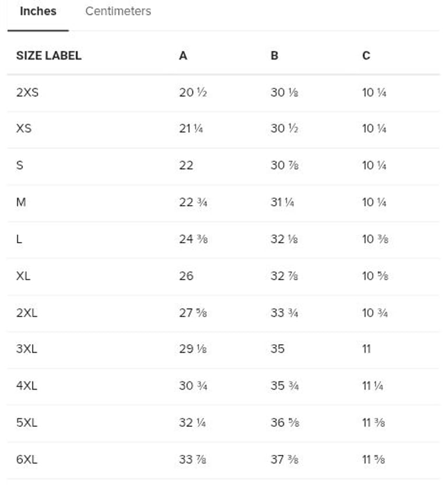This screenshot has width=448, height=491.
Task: Click the SIZE LABEL column header
Action: (x=48, y=56)
